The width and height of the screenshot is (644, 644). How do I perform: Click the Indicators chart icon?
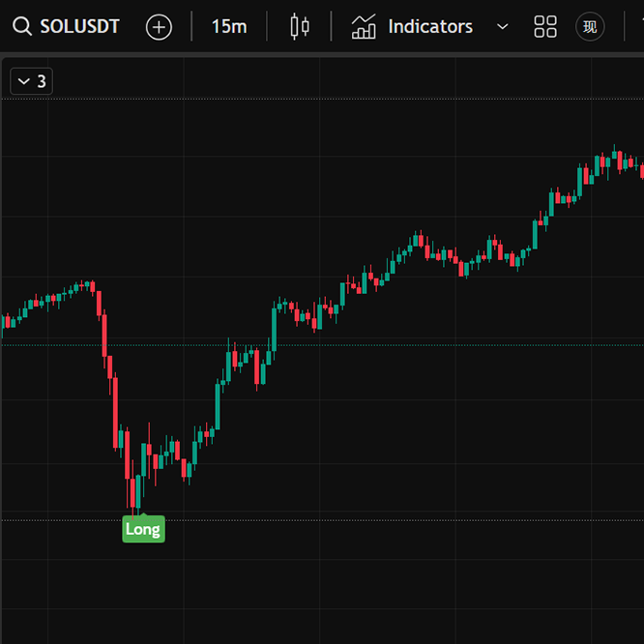[364, 26]
